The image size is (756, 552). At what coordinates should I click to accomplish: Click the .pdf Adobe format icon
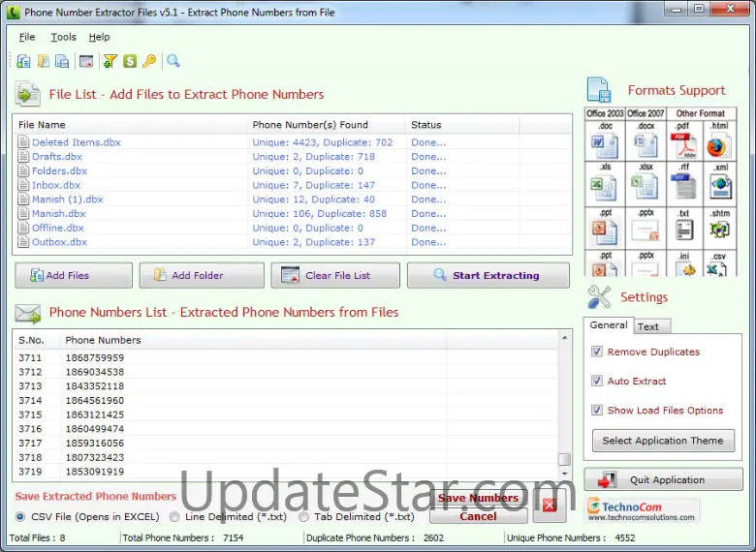683,146
